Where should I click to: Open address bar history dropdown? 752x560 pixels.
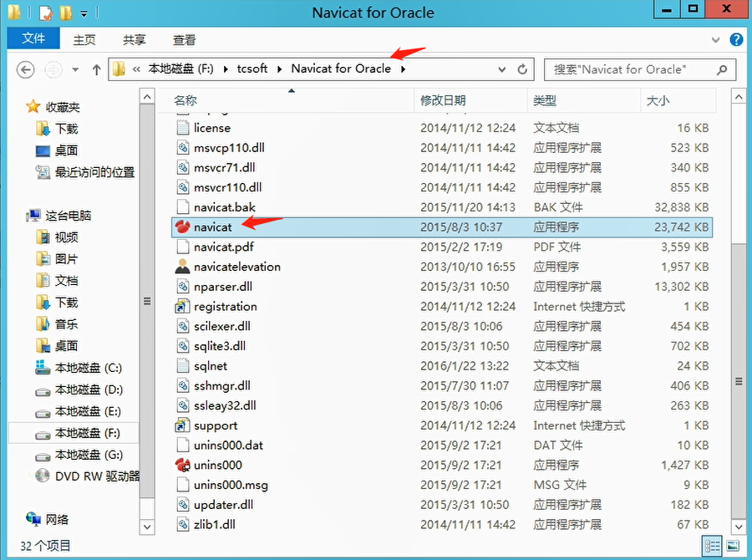point(502,69)
